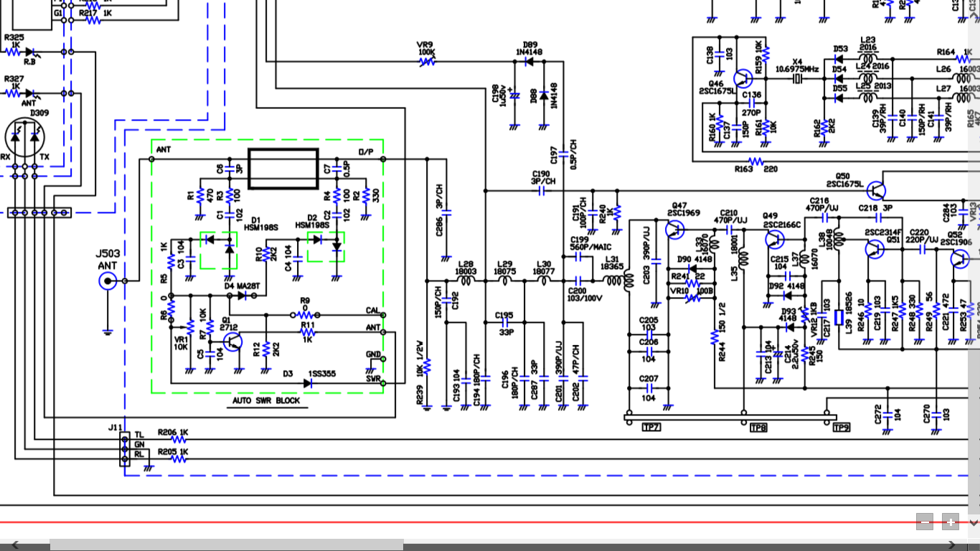Select the D309 RX/TX dual LED symbol

(24, 136)
